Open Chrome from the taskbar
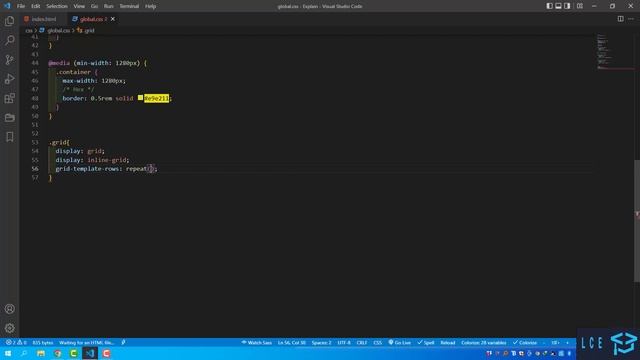Screen dimensions: 640x360 point(57,353)
